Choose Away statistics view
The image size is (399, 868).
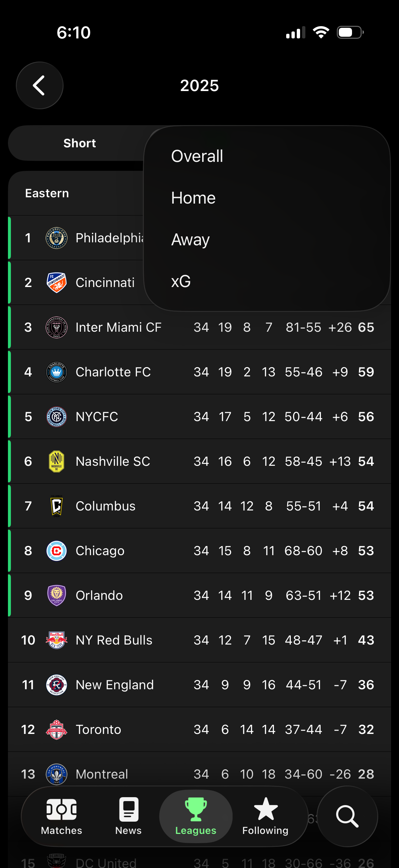[190, 239]
